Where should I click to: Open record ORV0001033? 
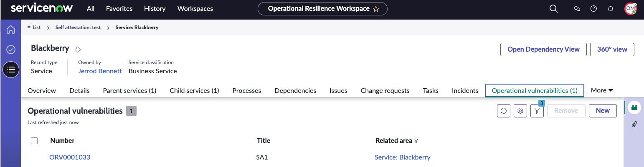pos(70,157)
